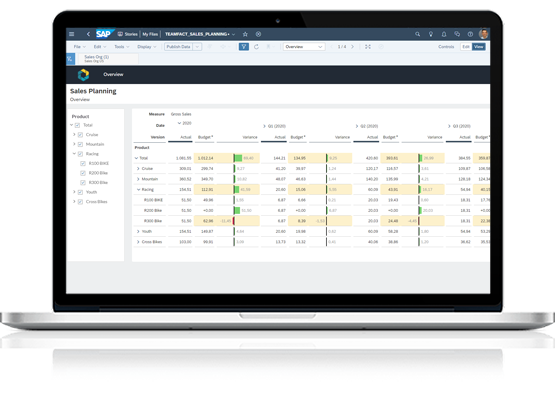Open notifications bell

point(444,34)
